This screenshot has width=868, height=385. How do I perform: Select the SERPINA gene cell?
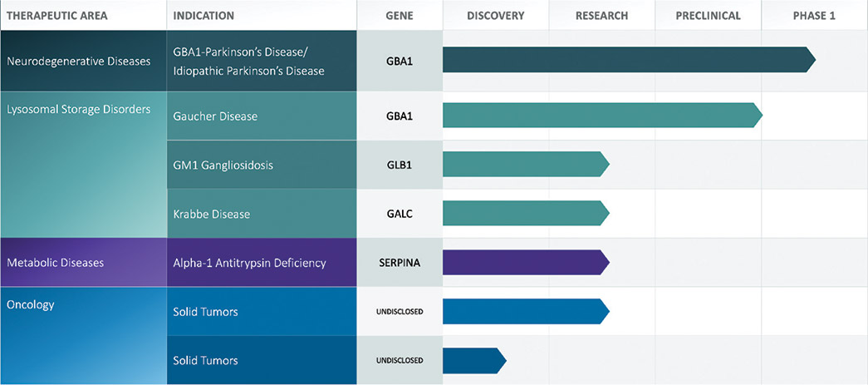pos(399,263)
